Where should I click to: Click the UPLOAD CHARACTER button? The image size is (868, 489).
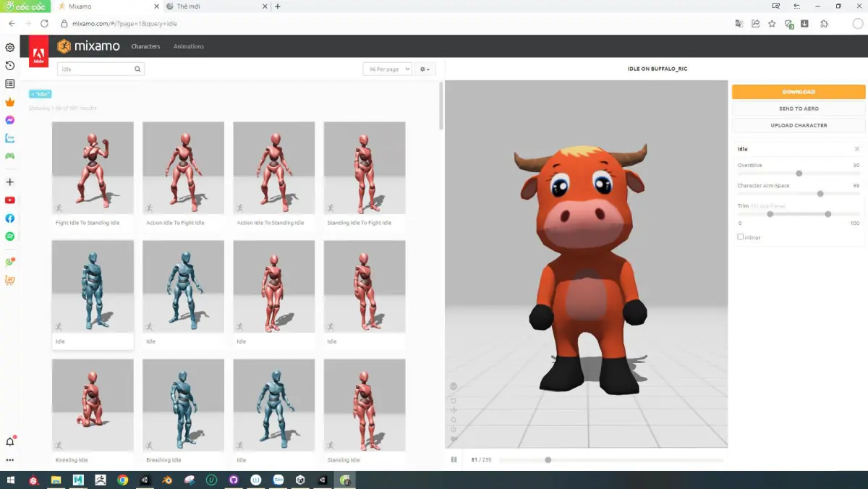coord(799,125)
